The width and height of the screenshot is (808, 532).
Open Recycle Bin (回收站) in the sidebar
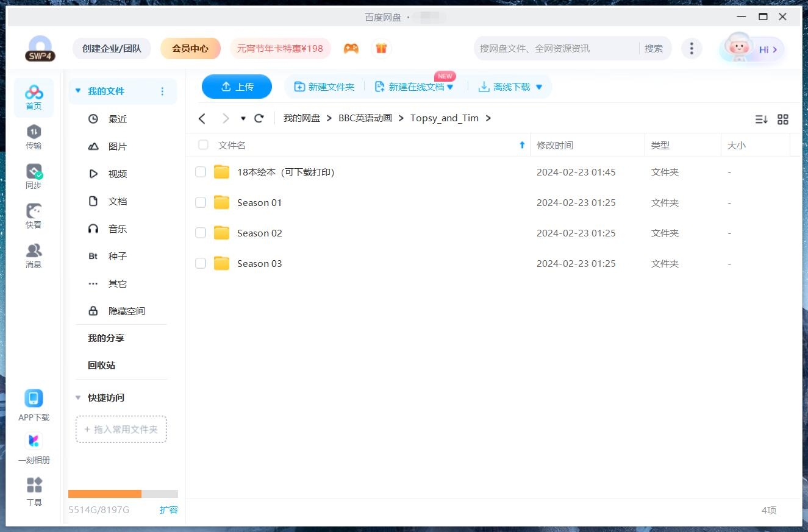(101, 365)
